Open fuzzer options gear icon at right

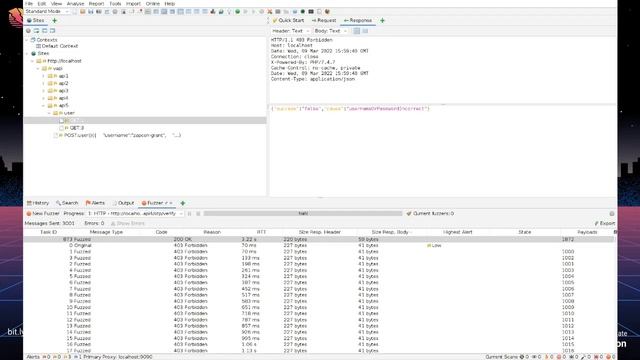[612, 213]
